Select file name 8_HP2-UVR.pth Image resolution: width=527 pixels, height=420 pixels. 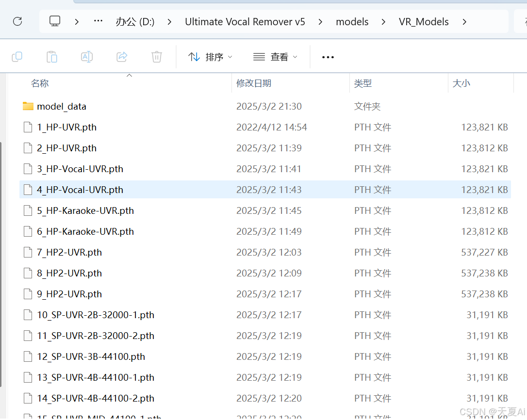69,273
